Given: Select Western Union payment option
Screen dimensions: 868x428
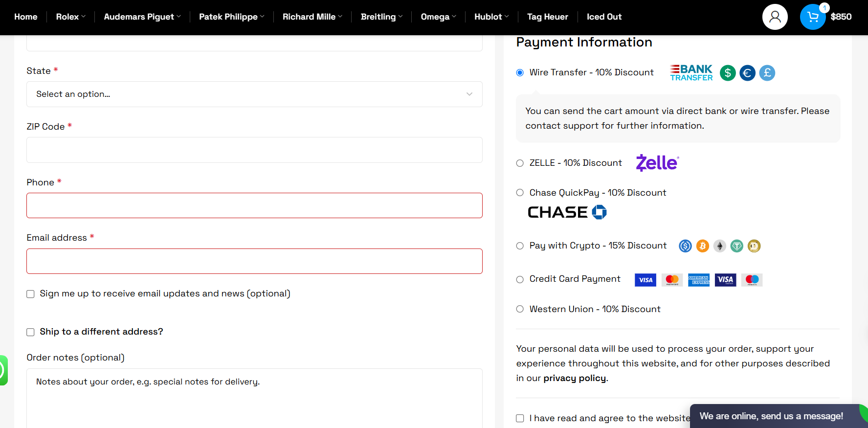Looking at the screenshot, I should click(520, 309).
